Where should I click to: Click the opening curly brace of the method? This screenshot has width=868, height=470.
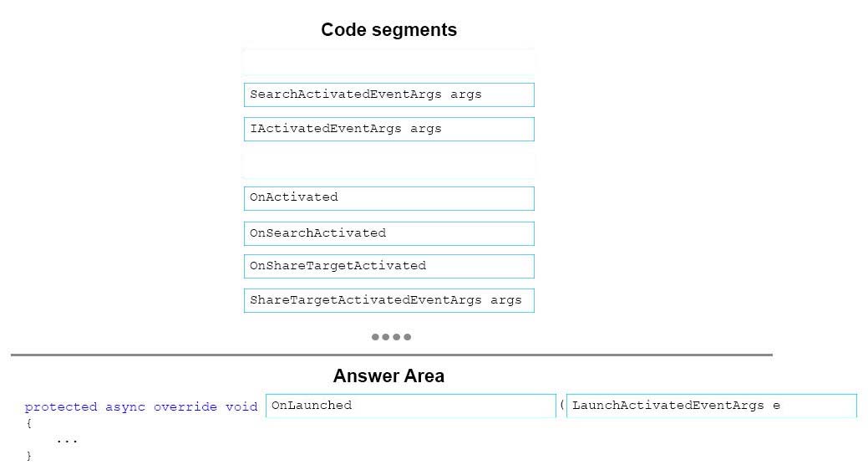coord(28,423)
